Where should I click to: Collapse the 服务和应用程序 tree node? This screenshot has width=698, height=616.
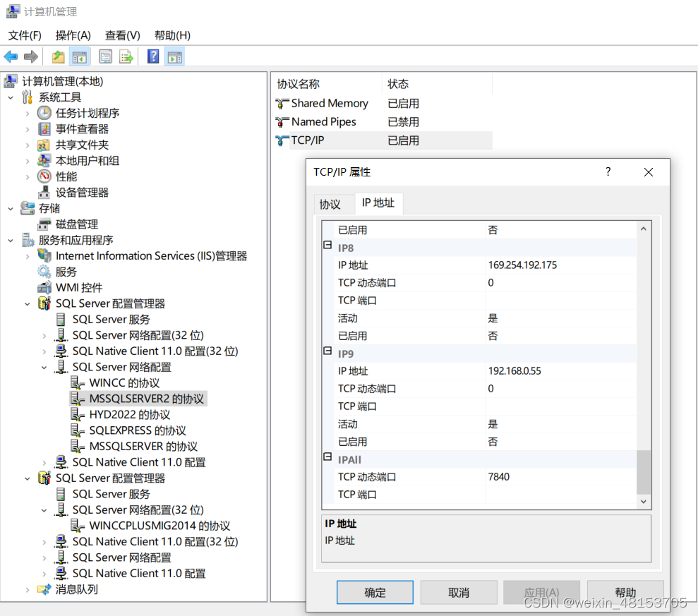[x=11, y=241]
